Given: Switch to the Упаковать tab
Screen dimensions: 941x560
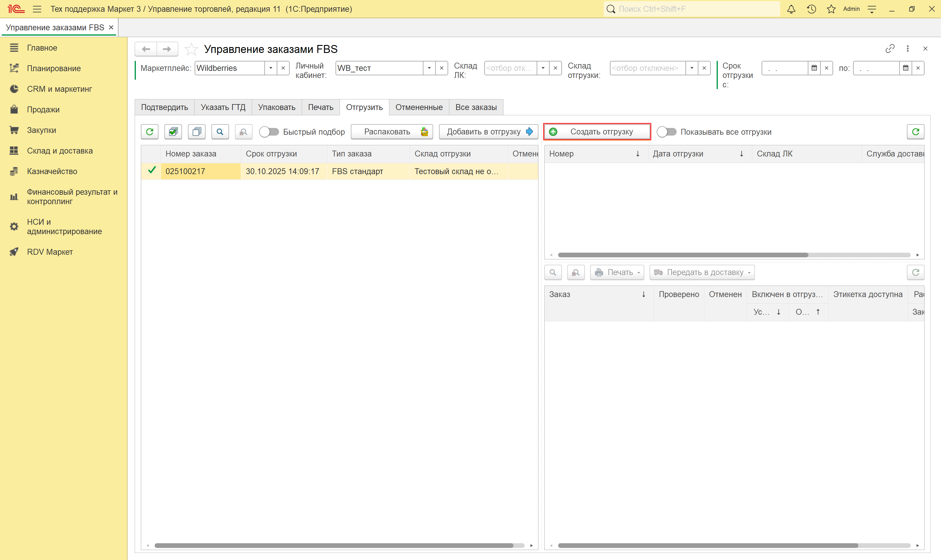Looking at the screenshot, I should click(276, 107).
